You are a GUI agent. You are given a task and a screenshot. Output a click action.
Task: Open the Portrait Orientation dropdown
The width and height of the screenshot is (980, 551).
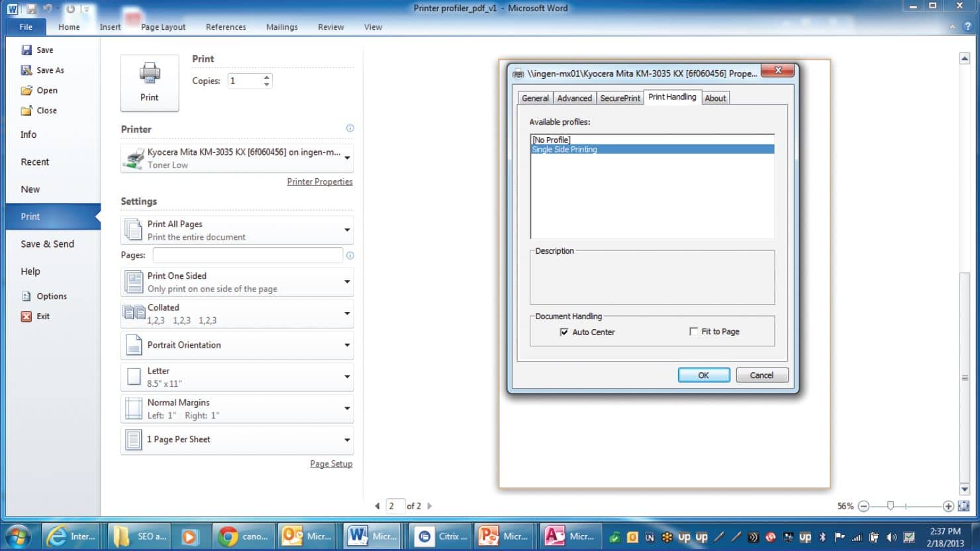[x=237, y=345]
